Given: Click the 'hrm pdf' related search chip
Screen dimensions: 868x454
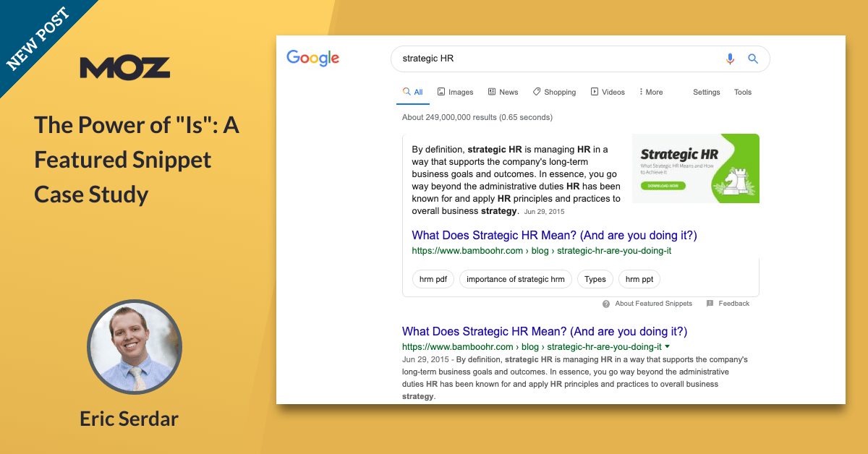Looking at the screenshot, I should pyautogui.click(x=433, y=279).
